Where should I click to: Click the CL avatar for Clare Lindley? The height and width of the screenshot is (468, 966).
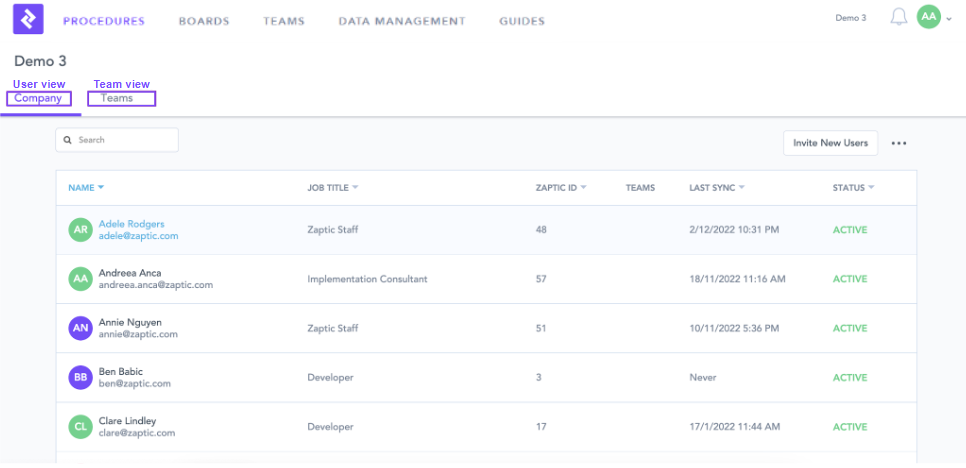80,427
